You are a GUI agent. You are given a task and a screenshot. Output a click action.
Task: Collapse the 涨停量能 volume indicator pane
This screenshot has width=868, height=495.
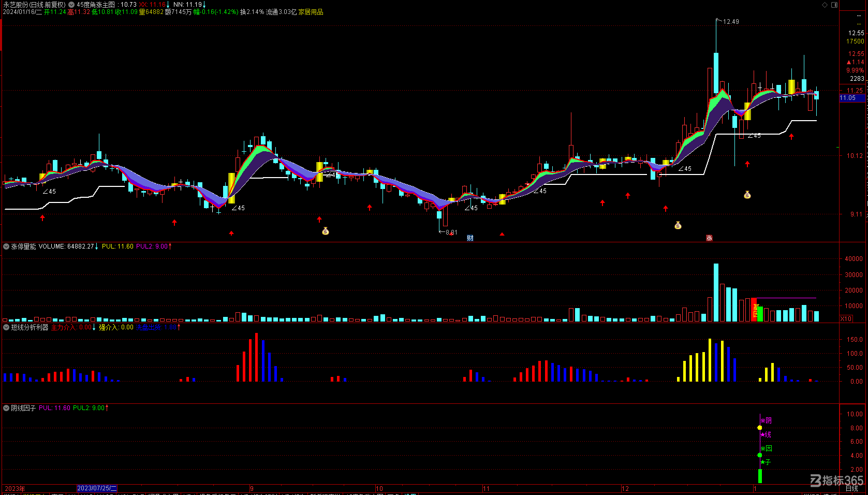coord(6,246)
